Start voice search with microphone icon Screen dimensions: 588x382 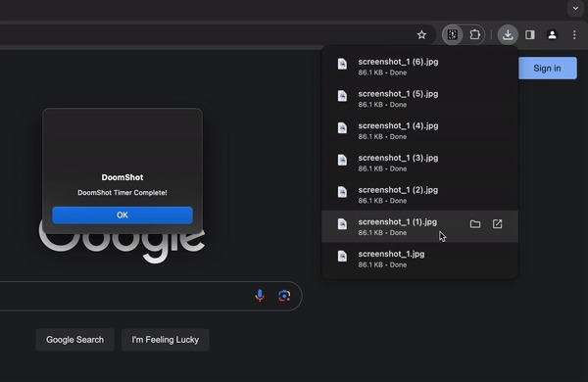(x=260, y=296)
